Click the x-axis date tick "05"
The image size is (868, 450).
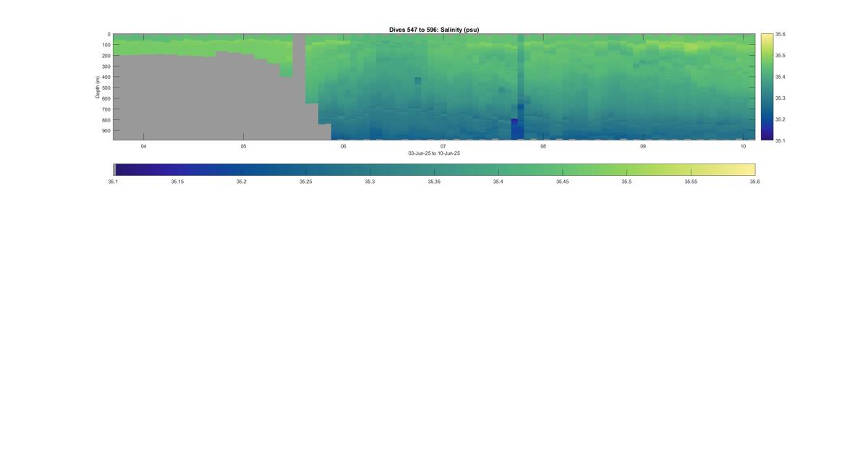point(243,146)
